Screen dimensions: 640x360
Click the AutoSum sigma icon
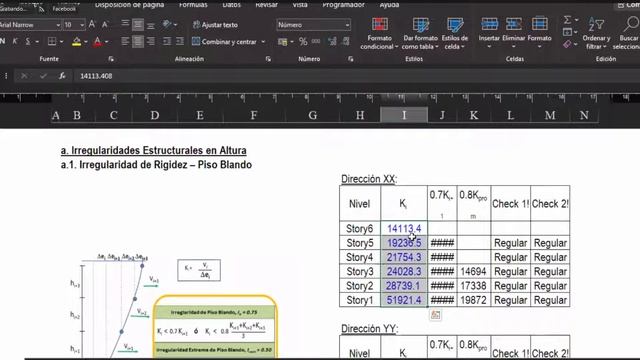pos(567,20)
